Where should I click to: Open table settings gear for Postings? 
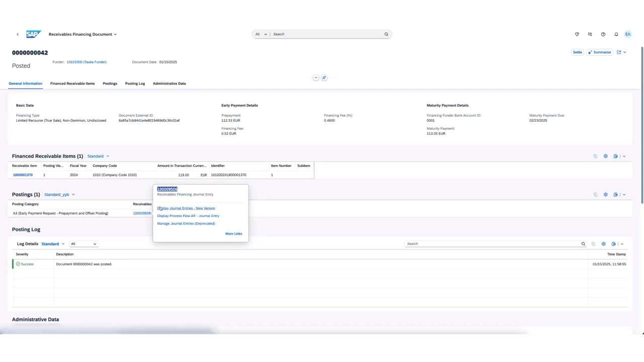click(605, 195)
